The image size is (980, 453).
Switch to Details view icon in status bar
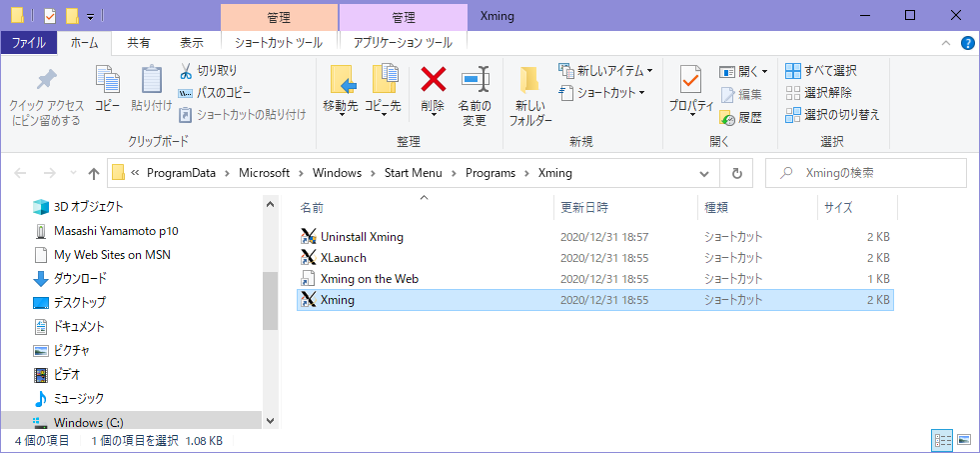click(x=942, y=440)
